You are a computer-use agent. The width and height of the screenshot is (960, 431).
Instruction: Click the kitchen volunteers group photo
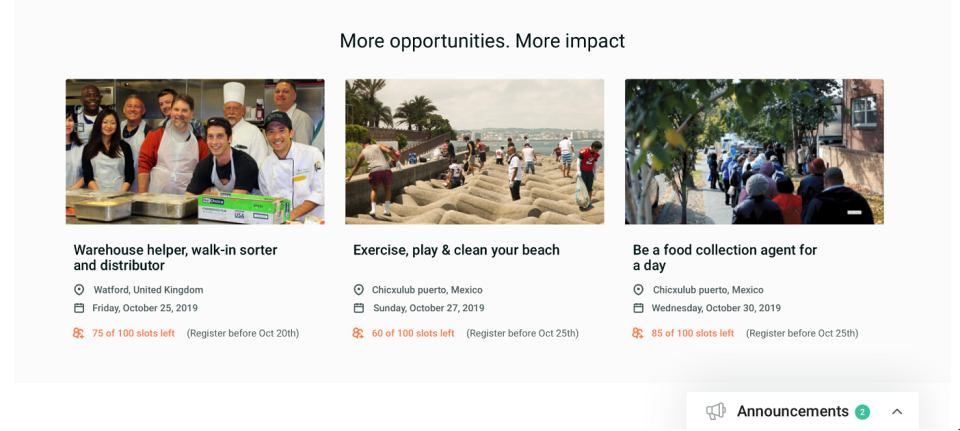[195, 151]
